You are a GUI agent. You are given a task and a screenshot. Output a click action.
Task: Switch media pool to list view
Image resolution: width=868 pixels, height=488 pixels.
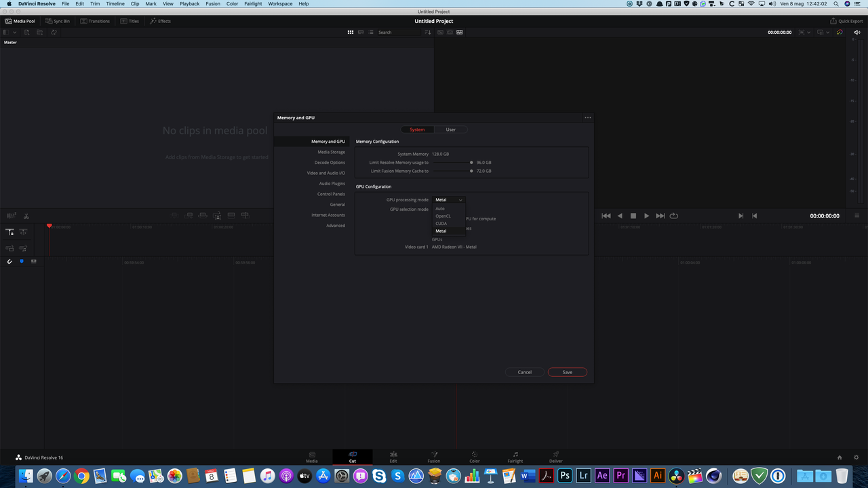click(x=371, y=32)
